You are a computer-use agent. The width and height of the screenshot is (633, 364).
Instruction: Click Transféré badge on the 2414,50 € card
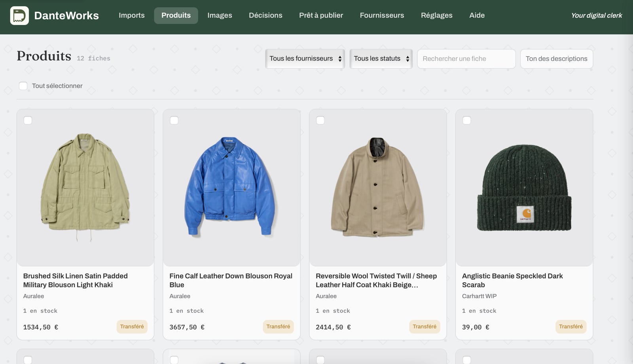point(425,327)
